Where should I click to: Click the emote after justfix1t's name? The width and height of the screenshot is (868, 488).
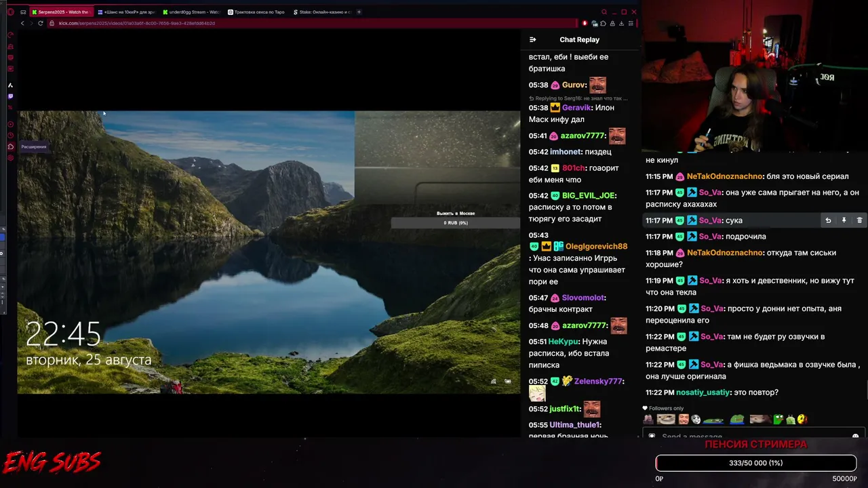click(592, 409)
